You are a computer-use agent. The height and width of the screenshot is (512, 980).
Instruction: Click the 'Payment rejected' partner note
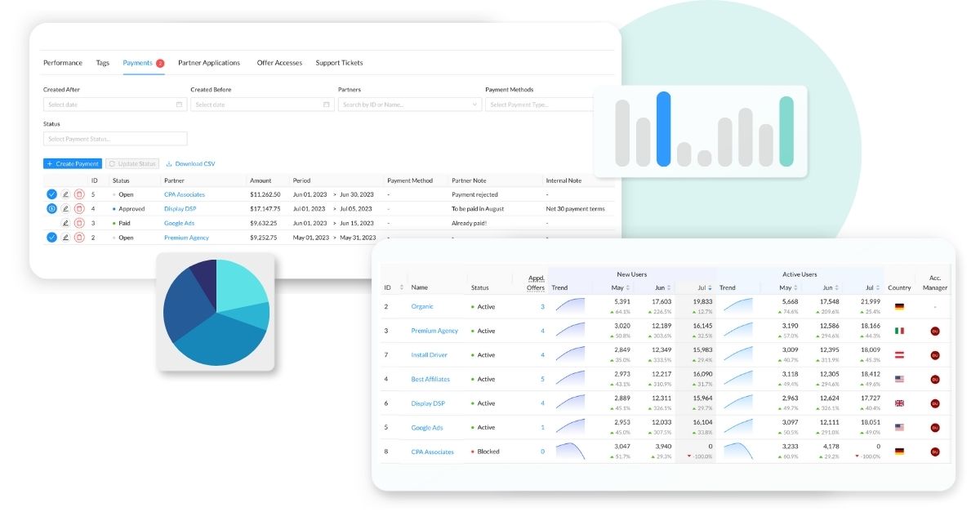click(474, 194)
